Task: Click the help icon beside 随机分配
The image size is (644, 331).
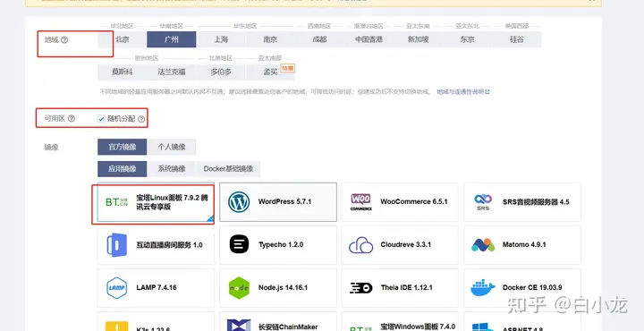Action: [x=141, y=119]
